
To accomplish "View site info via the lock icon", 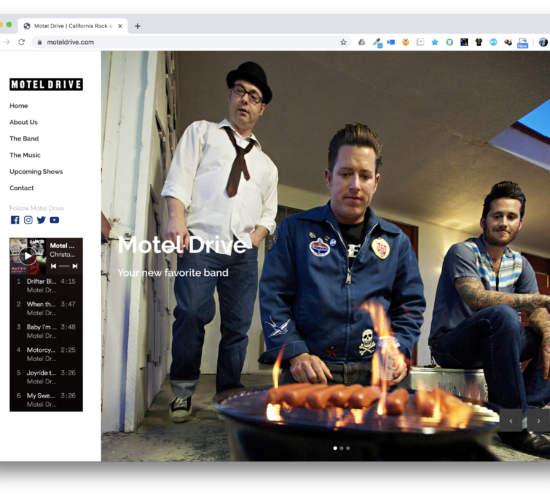I will coord(40,42).
